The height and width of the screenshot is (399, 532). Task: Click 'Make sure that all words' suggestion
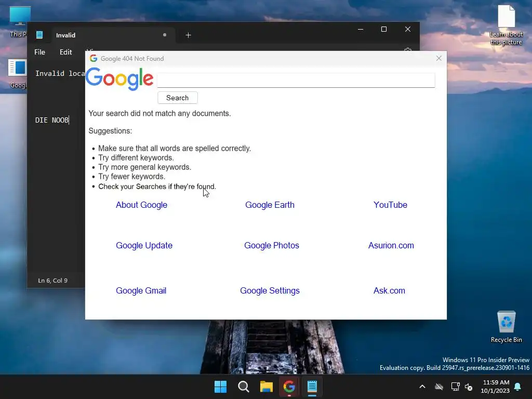(x=175, y=148)
